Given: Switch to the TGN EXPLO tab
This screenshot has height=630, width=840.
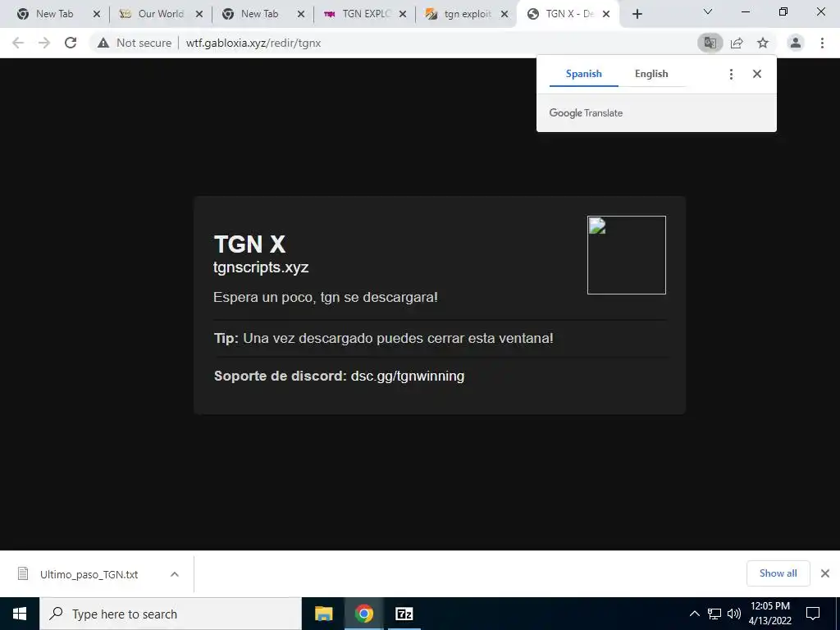Looking at the screenshot, I should click(x=365, y=14).
